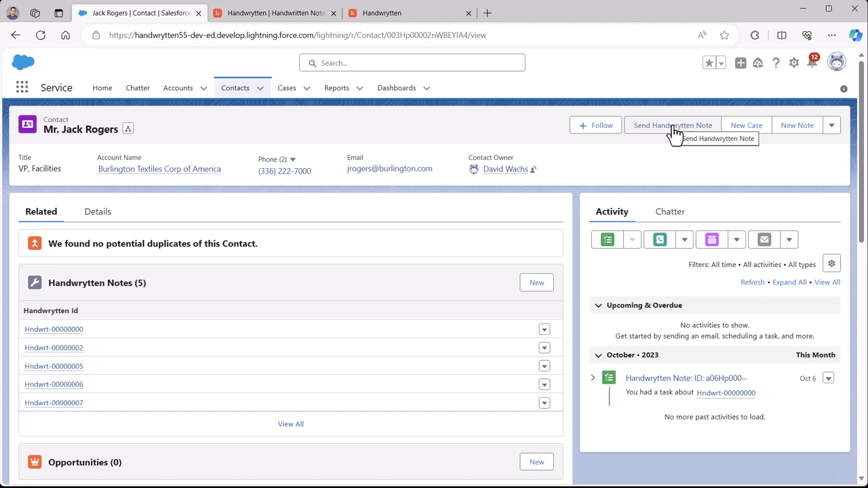
Task: Collapse the Upcoming & Overdue section
Action: [x=598, y=305]
